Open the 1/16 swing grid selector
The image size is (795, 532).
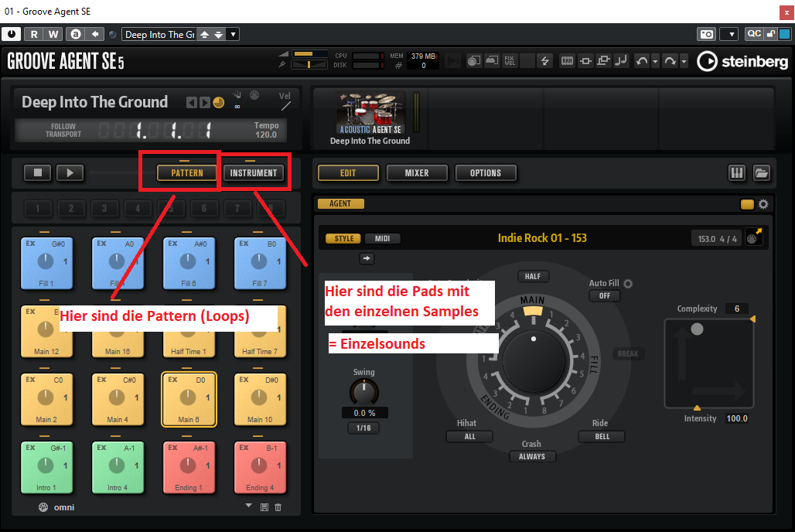pyautogui.click(x=363, y=428)
